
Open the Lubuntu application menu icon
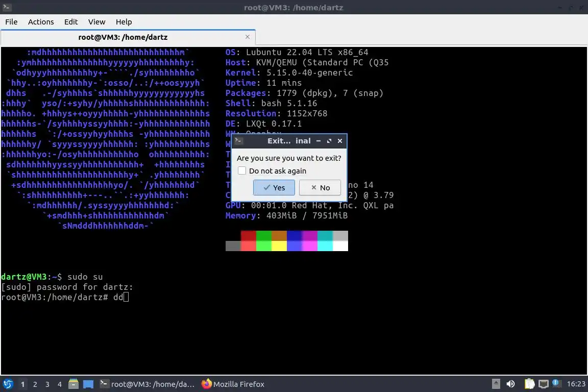[x=8, y=384]
